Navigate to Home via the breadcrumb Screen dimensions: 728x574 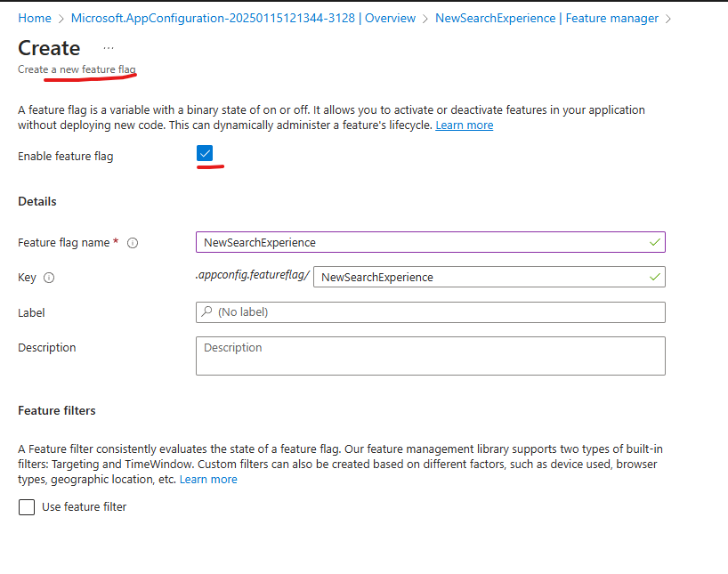pyautogui.click(x=35, y=18)
